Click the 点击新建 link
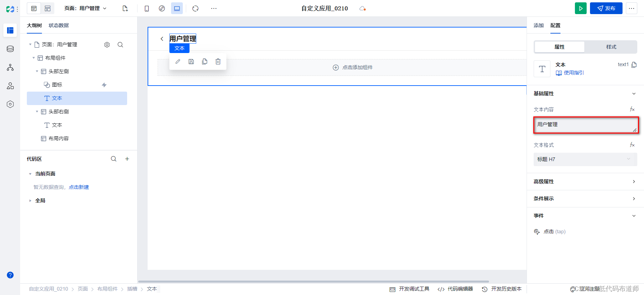The height and width of the screenshot is (295, 644). click(79, 187)
